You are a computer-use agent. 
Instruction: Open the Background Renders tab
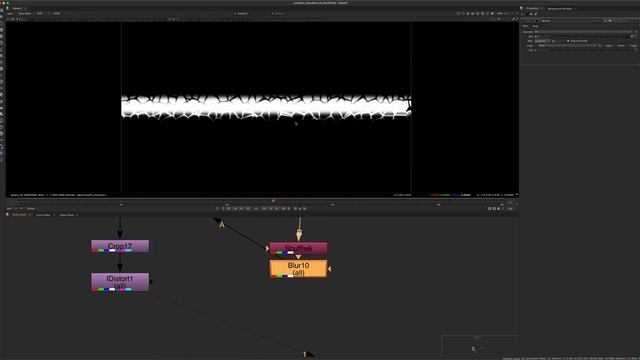tap(560, 9)
